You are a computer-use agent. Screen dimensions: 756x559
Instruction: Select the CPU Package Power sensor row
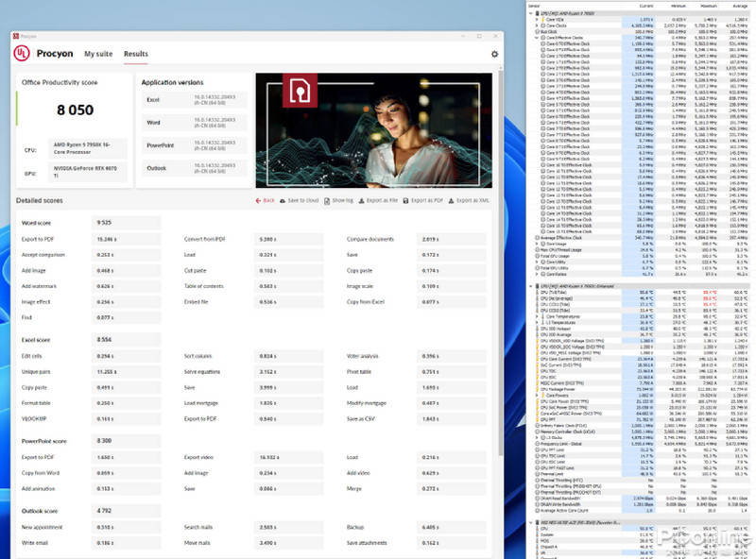click(567, 388)
